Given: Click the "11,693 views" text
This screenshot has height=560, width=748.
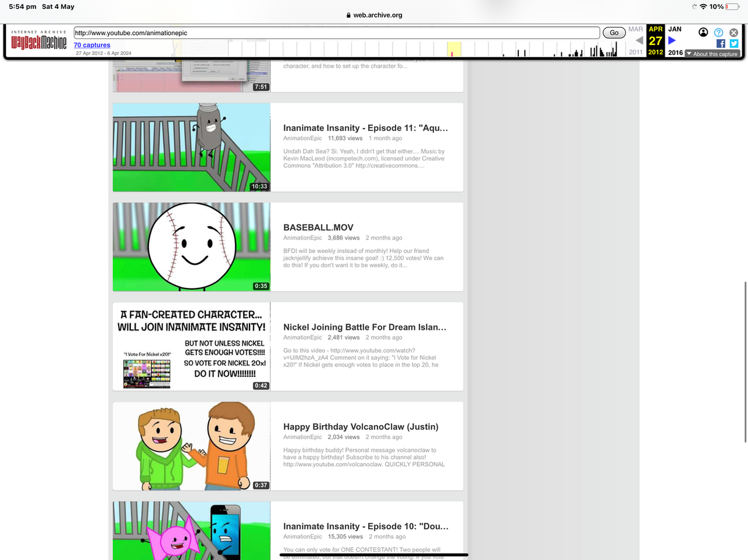Looking at the screenshot, I should tap(345, 138).
